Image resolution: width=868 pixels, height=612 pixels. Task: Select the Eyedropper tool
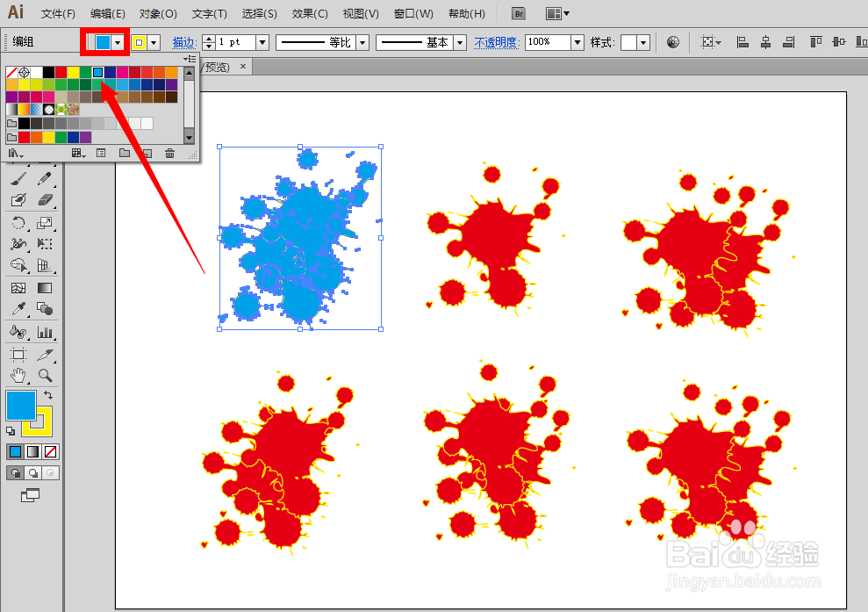[18, 309]
